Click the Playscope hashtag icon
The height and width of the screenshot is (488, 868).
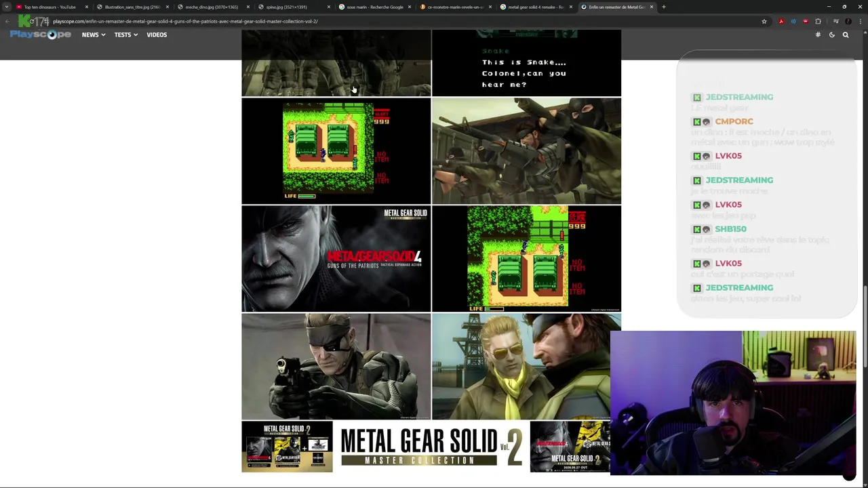(x=818, y=35)
